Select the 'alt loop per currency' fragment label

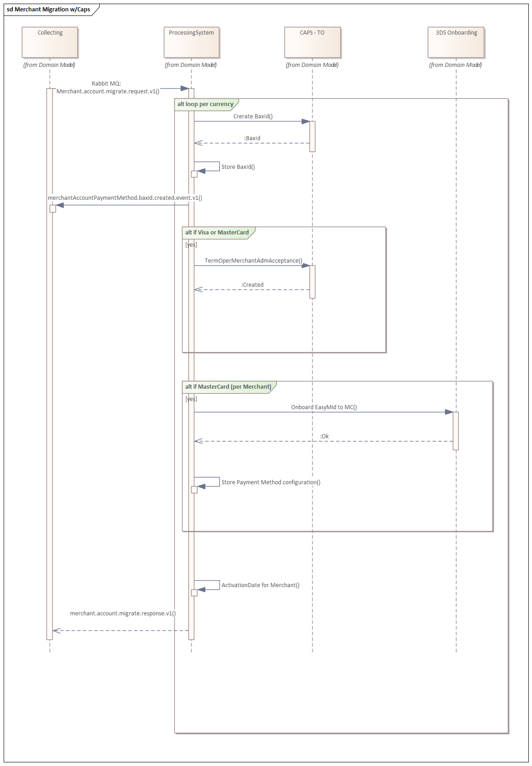pyautogui.click(x=205, y=104)
